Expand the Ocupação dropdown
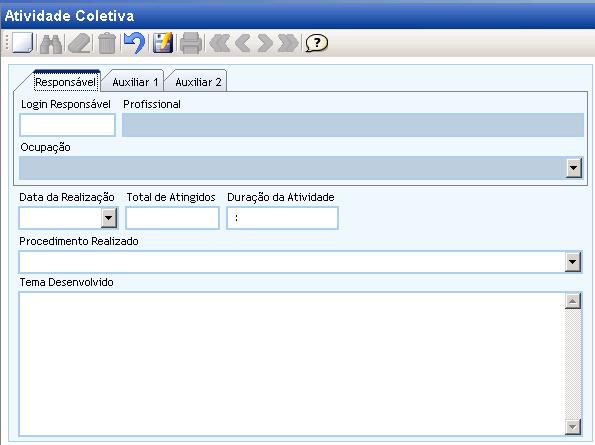The image size is (595, 445). pyautogui.click(x=573, y=168)
